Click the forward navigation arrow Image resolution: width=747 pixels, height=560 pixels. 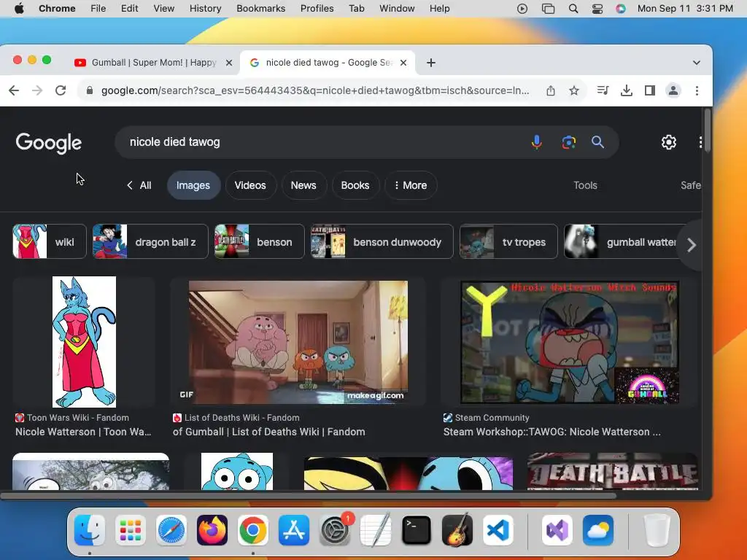pos(37,90)
